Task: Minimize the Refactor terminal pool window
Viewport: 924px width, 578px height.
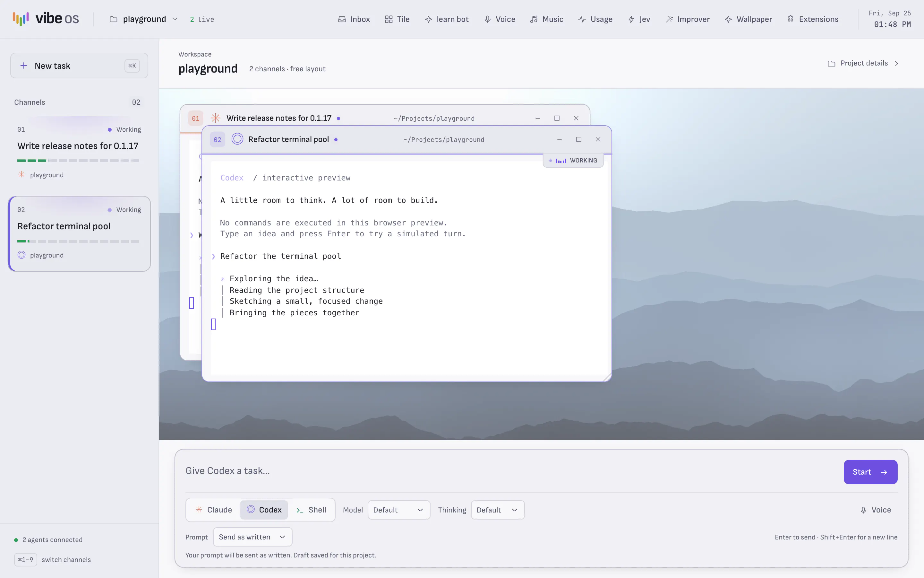Action: pyautogui.click(x=559, y=140)
